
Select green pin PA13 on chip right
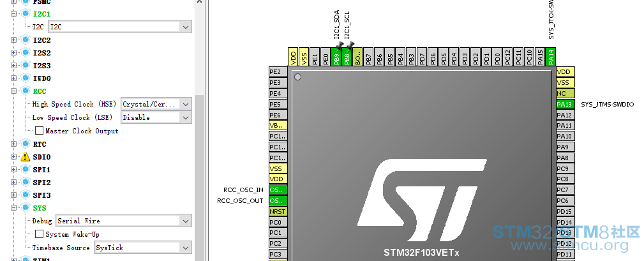[565, 104]
